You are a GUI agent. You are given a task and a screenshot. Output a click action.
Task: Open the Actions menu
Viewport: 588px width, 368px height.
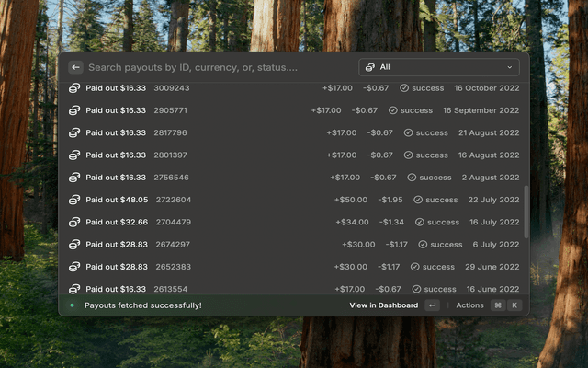pyautogui.click(x=469, y=305)
